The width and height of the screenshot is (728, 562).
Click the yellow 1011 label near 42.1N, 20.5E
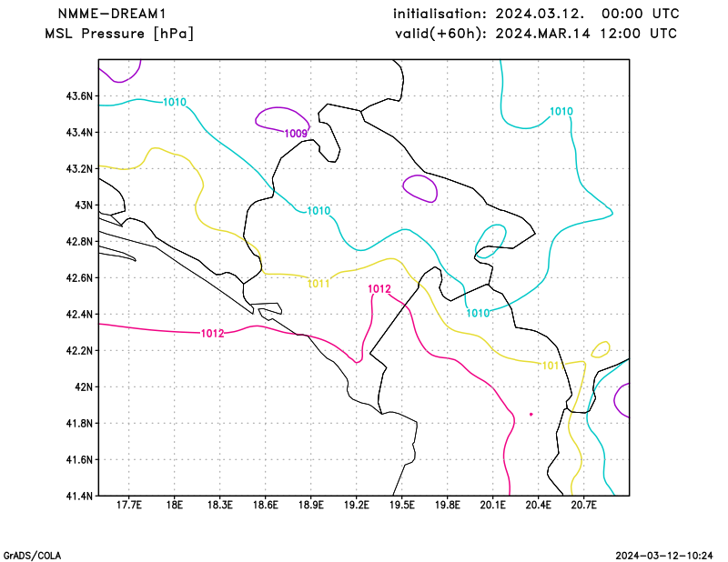pos(553,366)
